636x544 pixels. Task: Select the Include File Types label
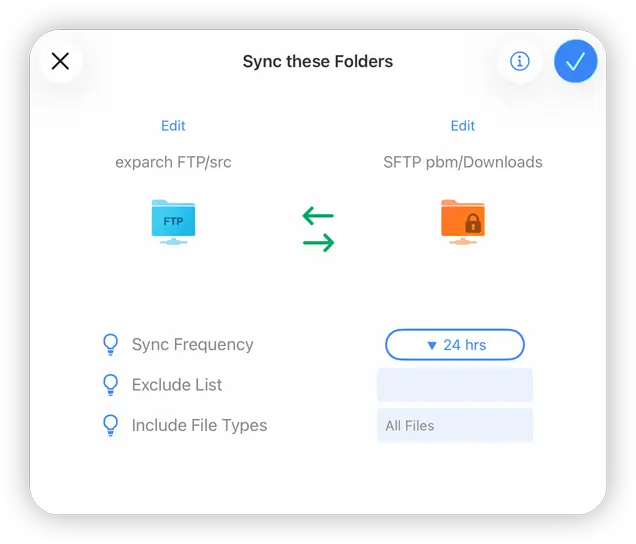pos(200,426)
